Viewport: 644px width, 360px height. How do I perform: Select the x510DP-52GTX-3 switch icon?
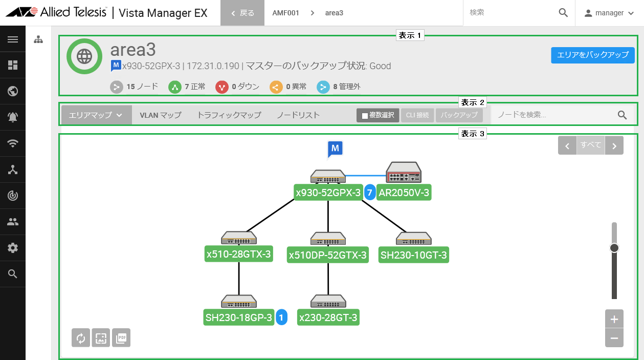coord(328,238)
